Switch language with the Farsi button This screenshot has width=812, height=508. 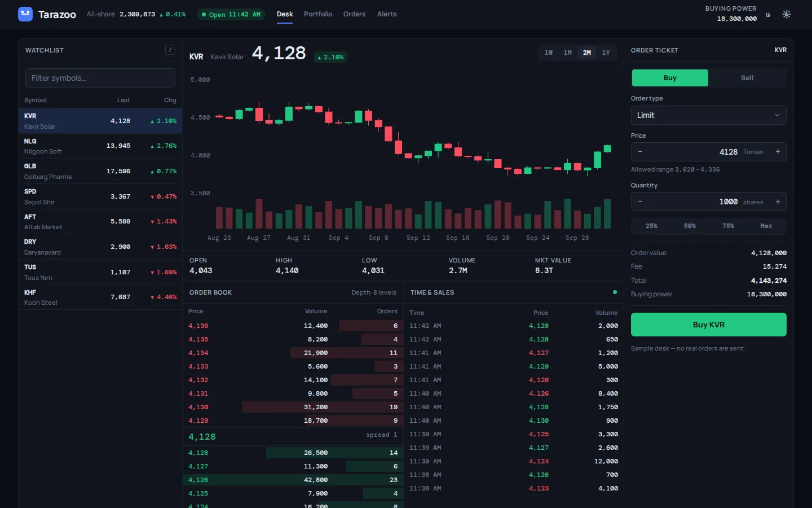(768, 15)
